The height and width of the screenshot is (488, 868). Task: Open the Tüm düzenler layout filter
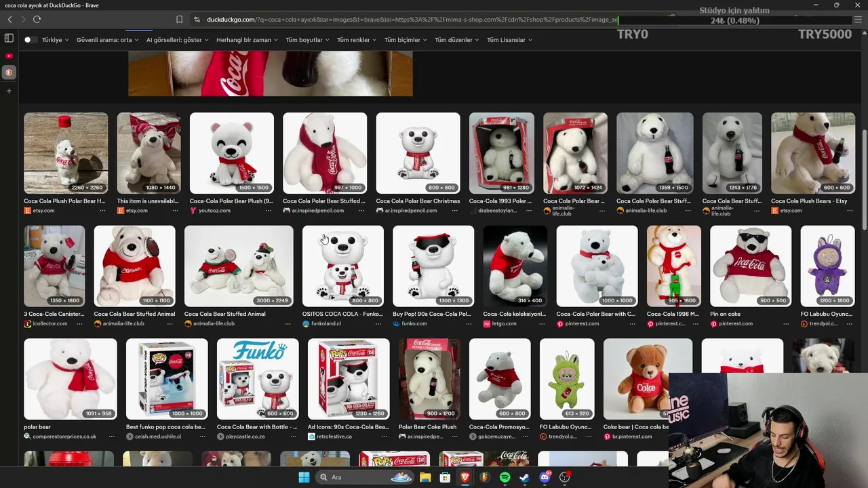457,40
